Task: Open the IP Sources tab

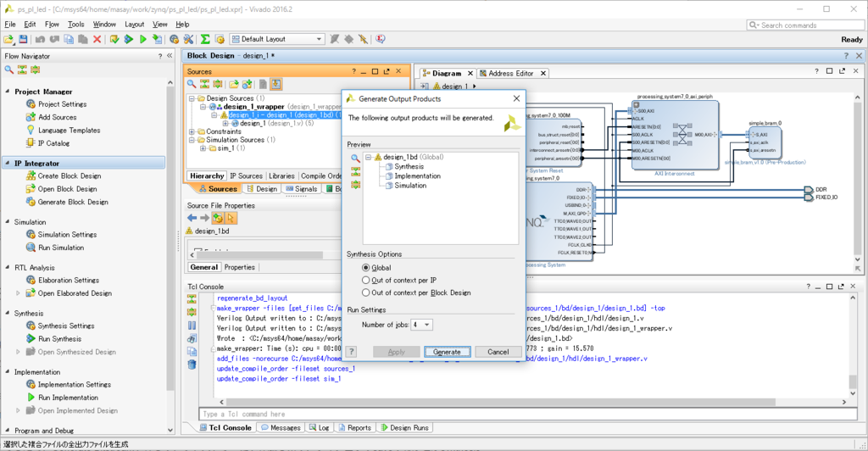Action: [x=246, y=176]
